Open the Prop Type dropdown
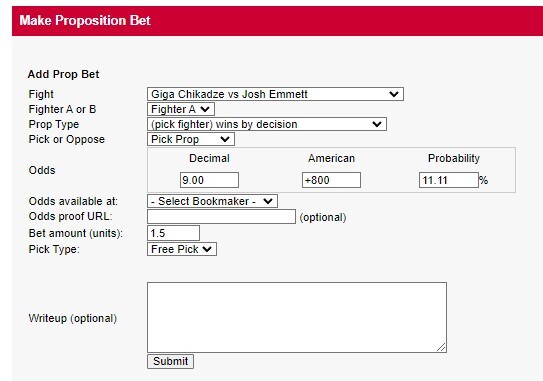This screenshot has width=543, height=381. click(x=267, y=124)
